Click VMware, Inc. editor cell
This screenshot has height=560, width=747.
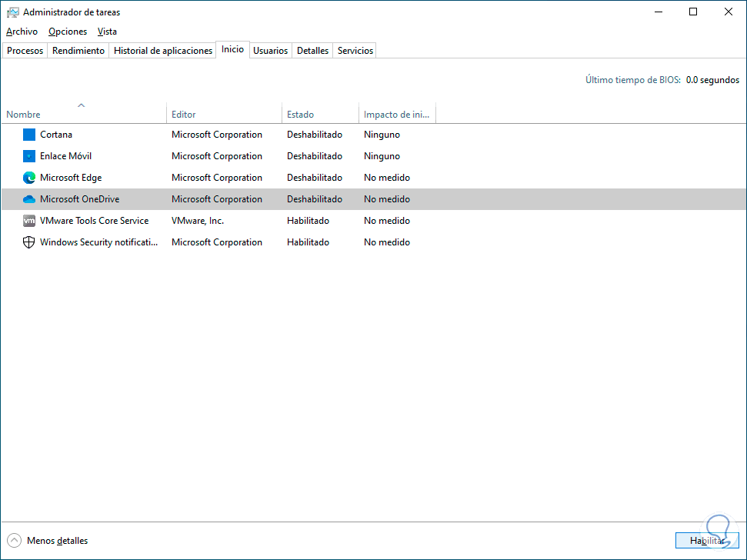(198, 221)
